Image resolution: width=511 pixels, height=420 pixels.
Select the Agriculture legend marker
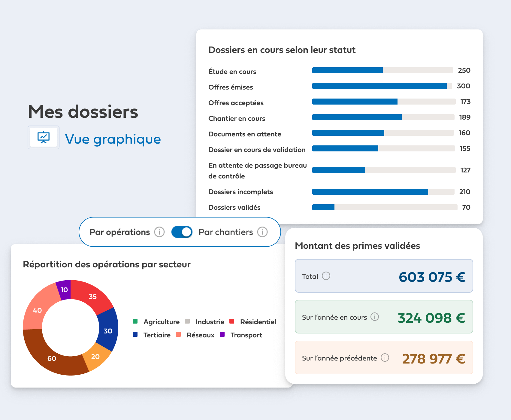pos(135,321)
